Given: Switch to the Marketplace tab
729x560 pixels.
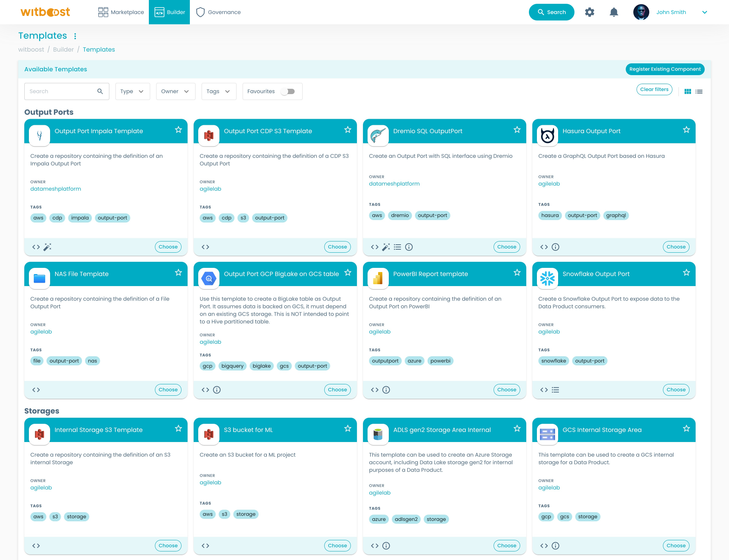Looking at the screenshot, I should (120, 12).
